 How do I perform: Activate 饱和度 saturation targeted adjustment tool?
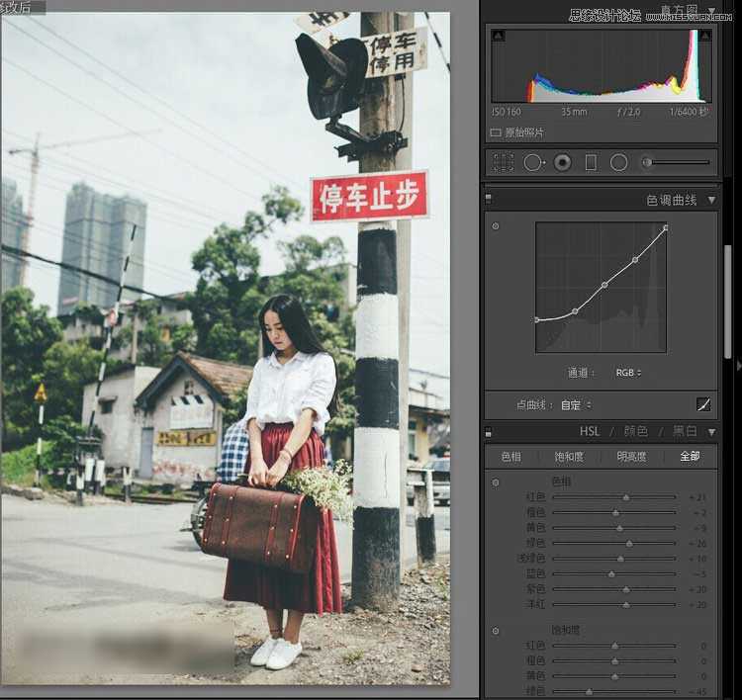496,631
